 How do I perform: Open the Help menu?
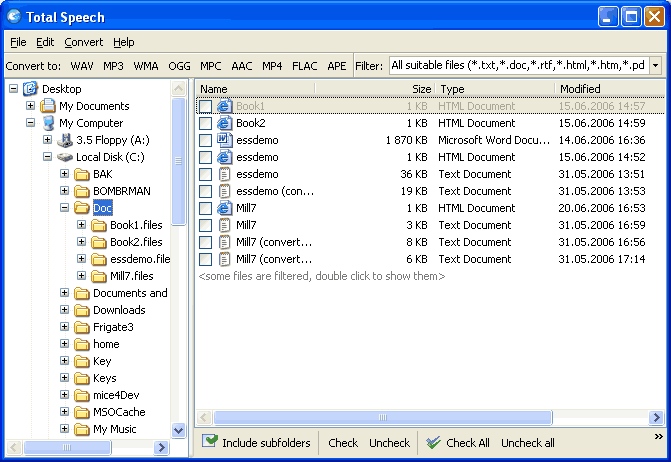coord(124,42)
